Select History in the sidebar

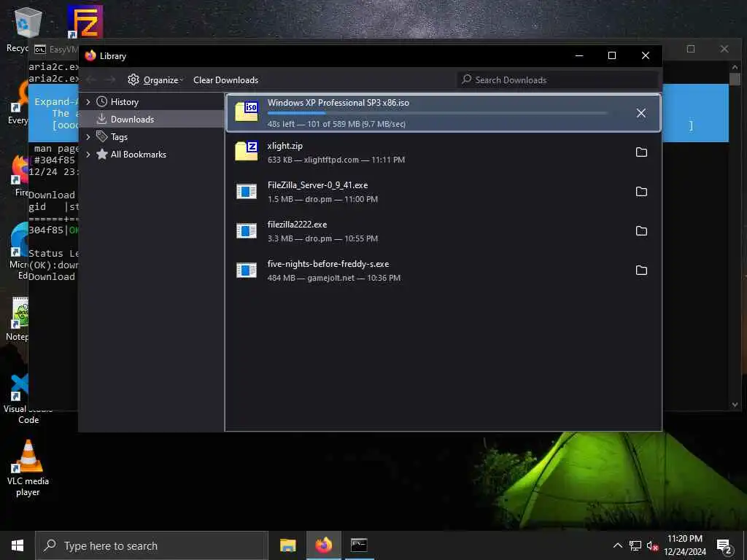[x=124, y=102]
